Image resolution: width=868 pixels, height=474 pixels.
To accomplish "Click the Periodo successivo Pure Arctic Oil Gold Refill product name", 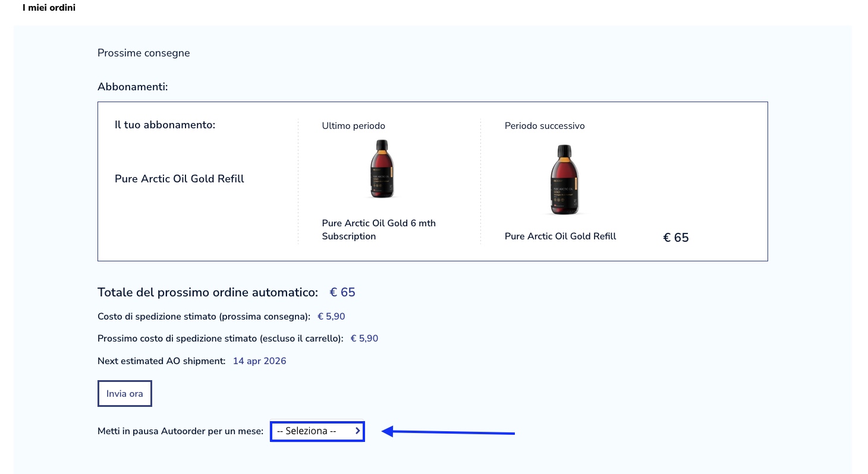I will (561, 236).
